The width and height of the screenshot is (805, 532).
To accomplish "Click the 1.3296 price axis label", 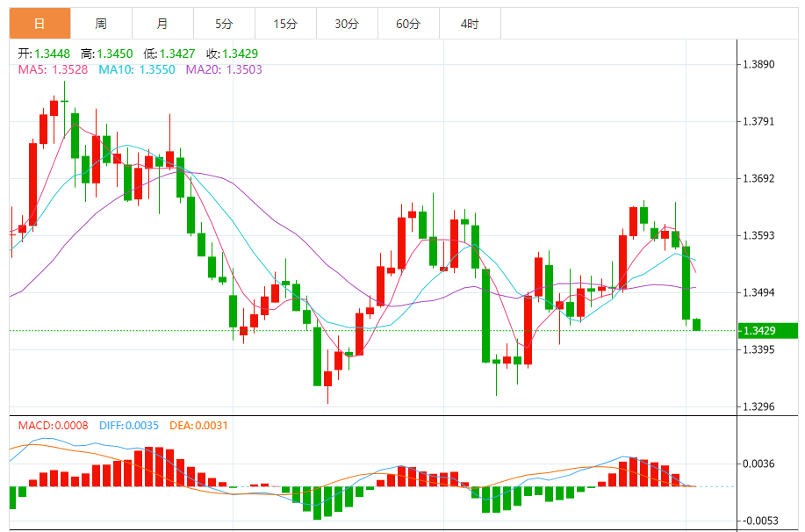I will click(758, 406).
